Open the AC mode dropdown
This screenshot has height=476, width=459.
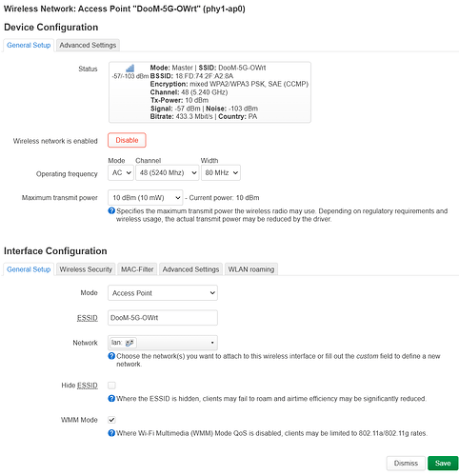[x=121, y=172]
